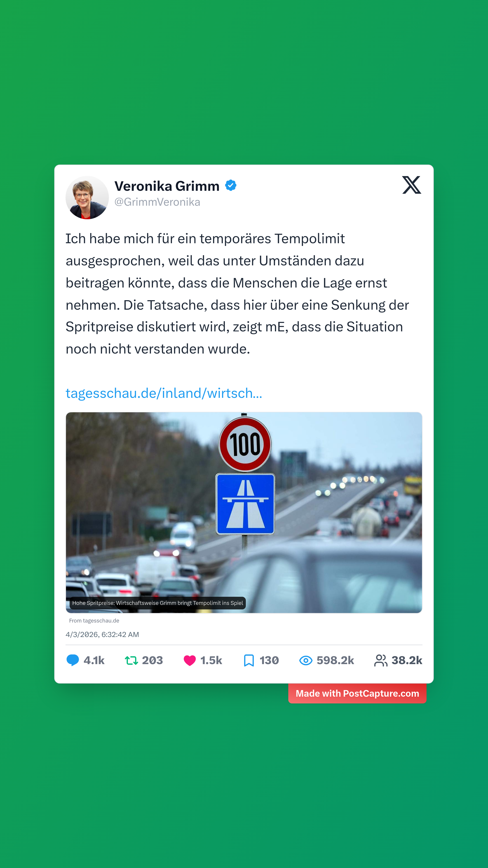Click the From tagesschau.de source label
The width and height of the screenshot is (488, 868).
click(x=94, y=621)
